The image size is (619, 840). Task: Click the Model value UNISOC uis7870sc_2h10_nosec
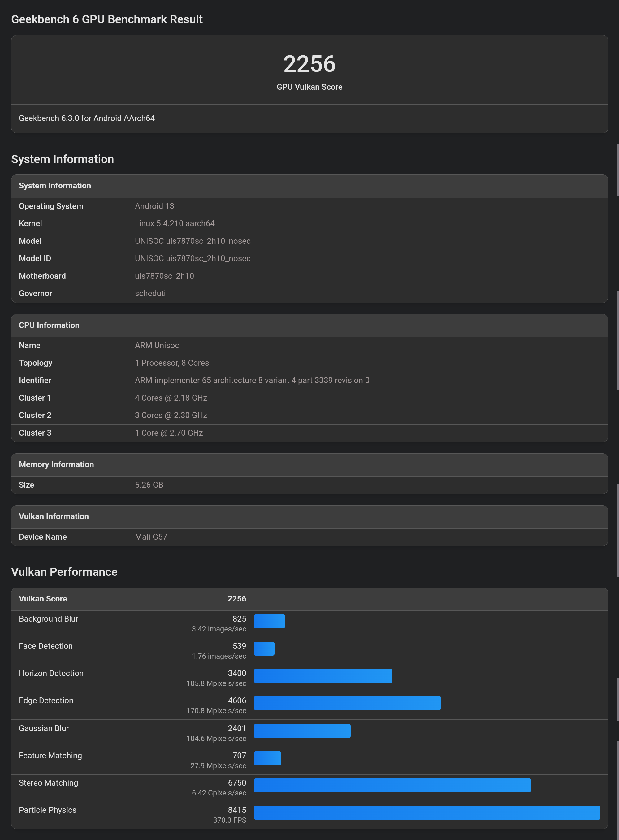coord(193,241)
